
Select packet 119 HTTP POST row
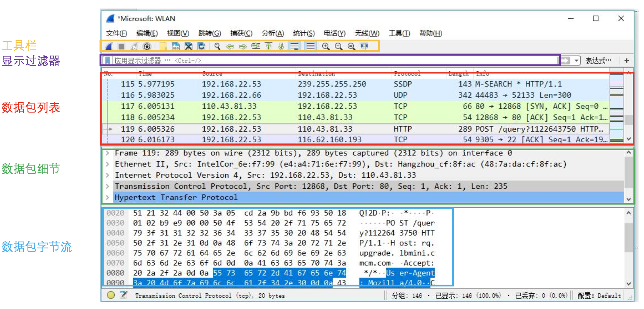click(x=356, y=129)
